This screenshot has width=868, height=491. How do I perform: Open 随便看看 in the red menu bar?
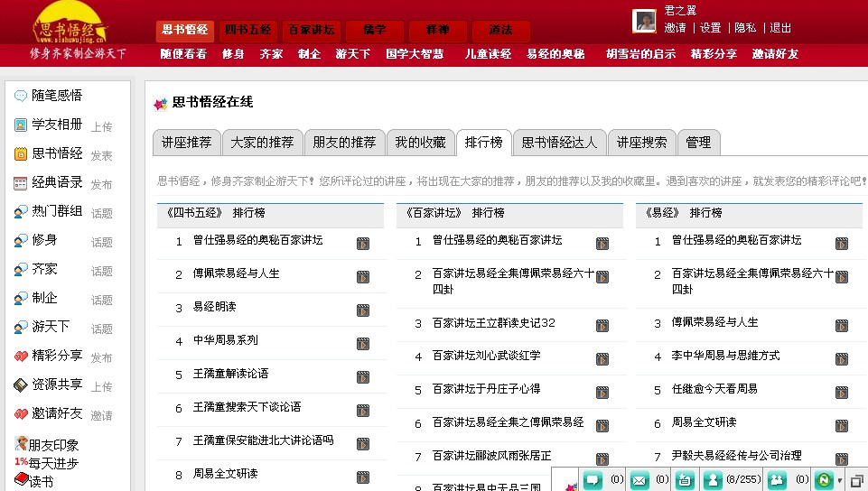[x=183, y=54]
